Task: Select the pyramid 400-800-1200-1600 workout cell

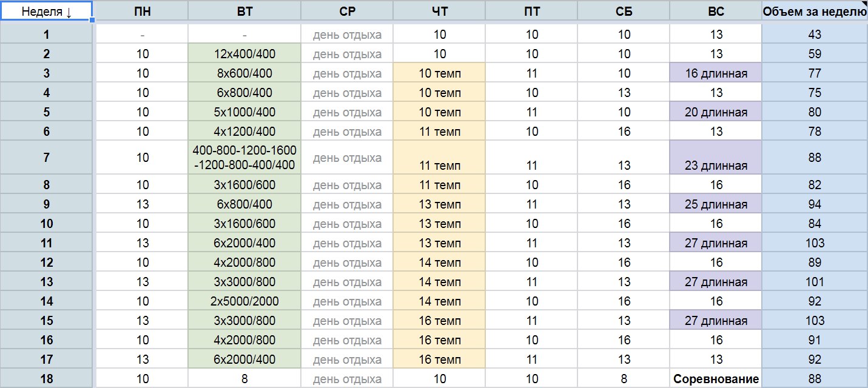Action: pos(244,158)
